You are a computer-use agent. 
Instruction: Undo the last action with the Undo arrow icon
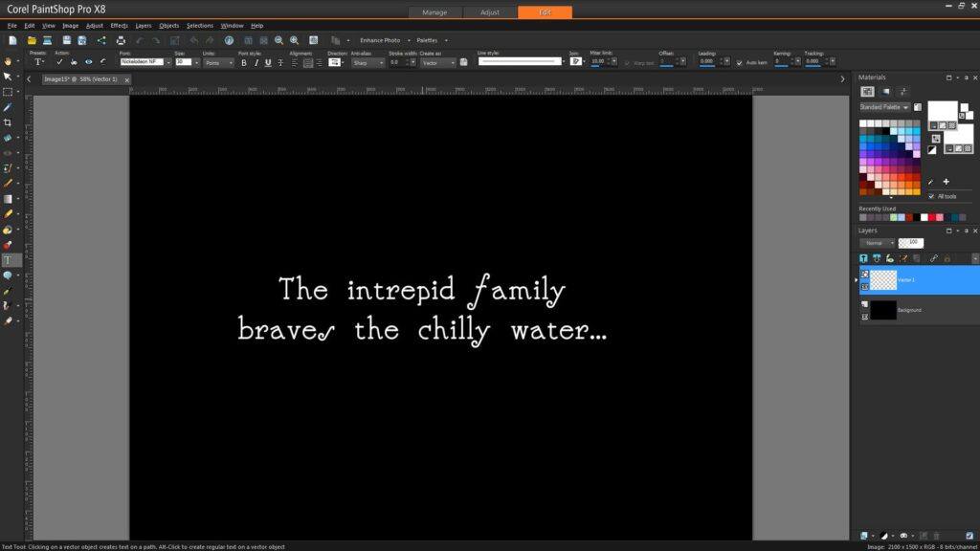point(140,40)
